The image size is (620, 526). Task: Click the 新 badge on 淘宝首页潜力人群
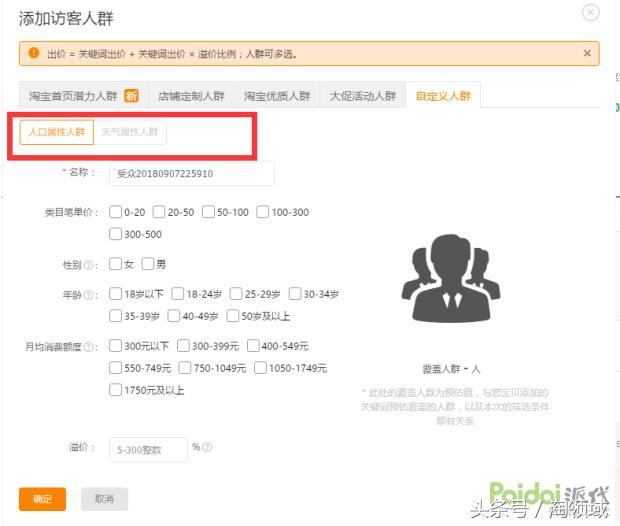coord(131,96)
